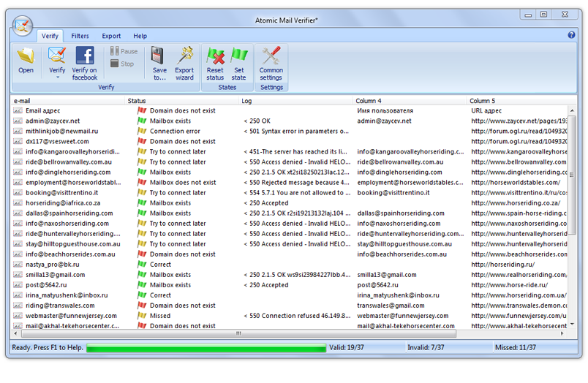
Task: Click the vertical scrollbar up arrow
Action: click(572, 110)
